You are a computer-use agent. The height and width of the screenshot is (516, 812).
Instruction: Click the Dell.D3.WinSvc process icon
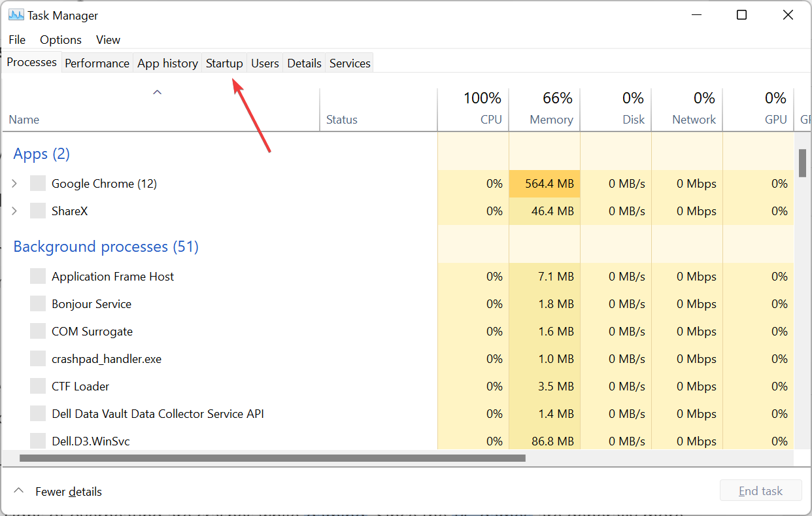point(37,441)
